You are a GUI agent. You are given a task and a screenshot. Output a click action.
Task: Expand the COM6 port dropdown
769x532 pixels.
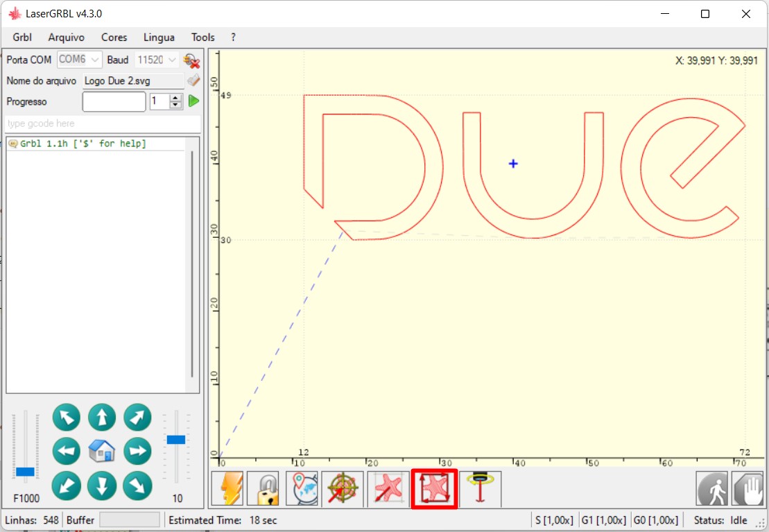pyautogui.click(x=95, y=60)
